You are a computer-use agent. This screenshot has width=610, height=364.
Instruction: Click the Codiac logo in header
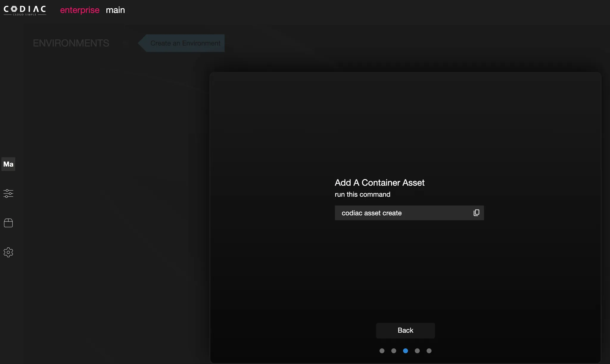(x=25, y=10)
